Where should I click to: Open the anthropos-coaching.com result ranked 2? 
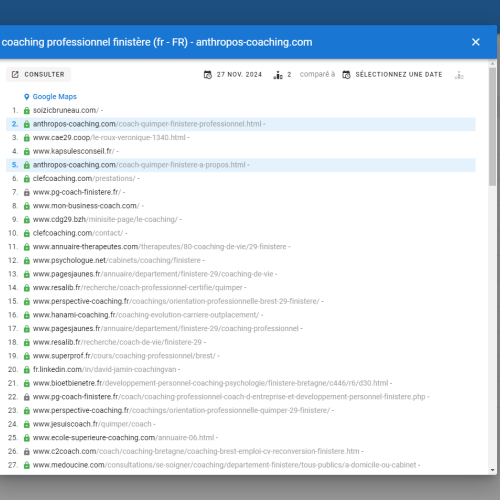147,124
